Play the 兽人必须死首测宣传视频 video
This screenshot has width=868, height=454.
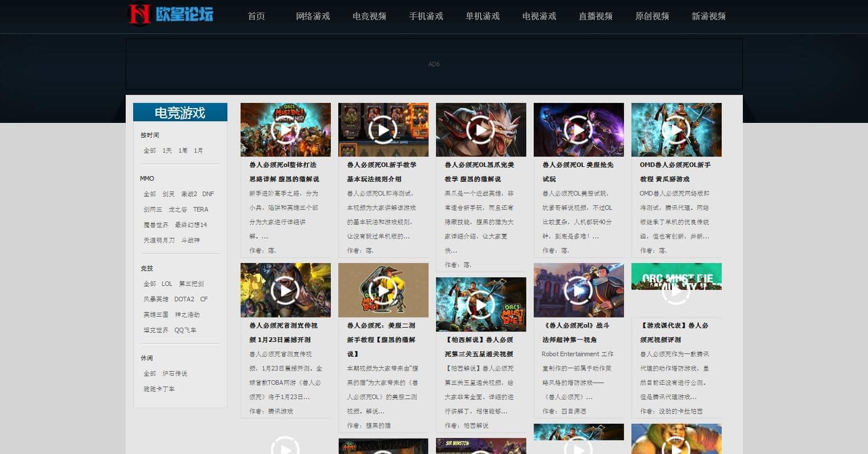(x=285, y=290)
